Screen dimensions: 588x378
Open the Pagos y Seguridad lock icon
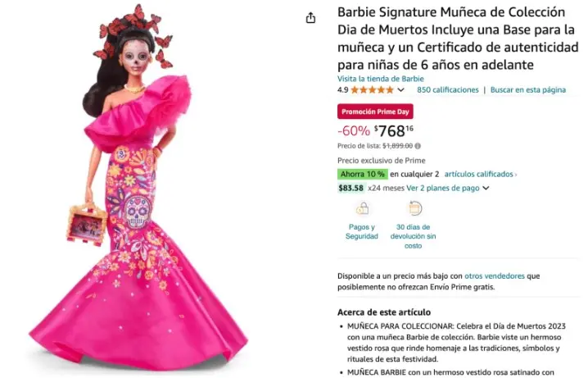click(x=362, y=208)
